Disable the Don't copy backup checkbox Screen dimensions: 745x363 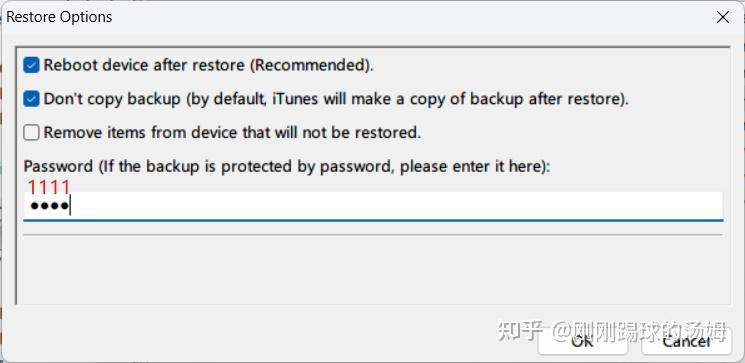point(31,99)
